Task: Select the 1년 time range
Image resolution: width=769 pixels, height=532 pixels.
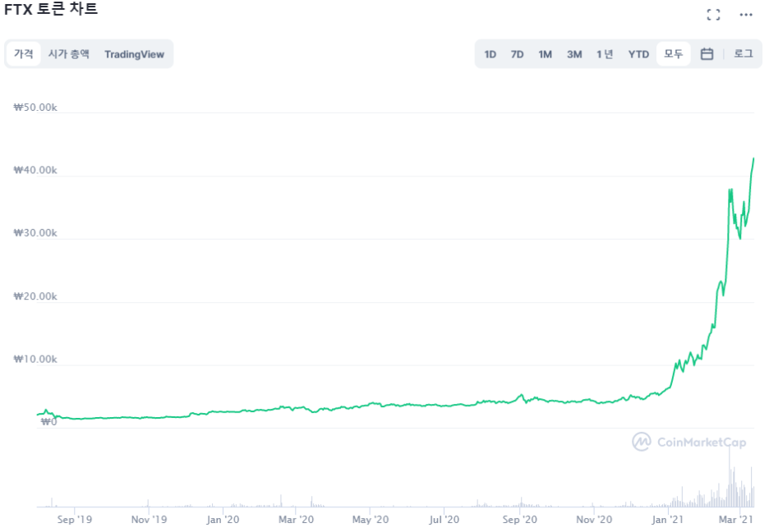Action: 605,54
